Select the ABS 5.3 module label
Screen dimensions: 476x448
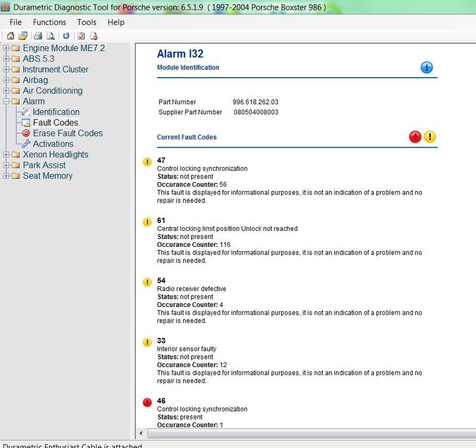[x=39, y=59]
